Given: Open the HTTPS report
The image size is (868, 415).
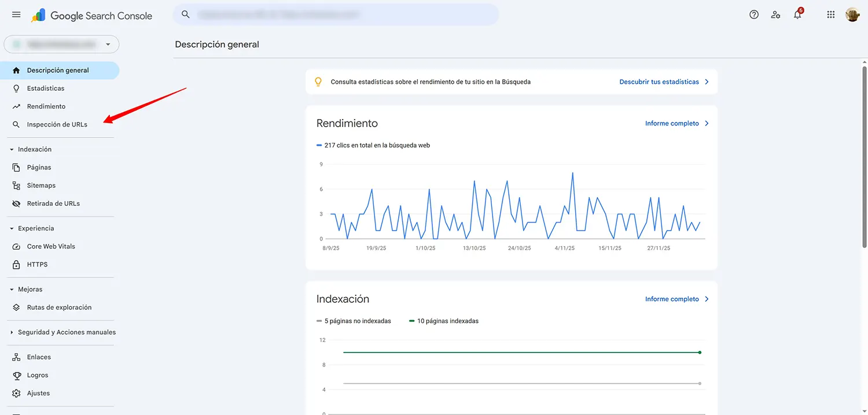Looking at the screenshot, I should (37, 264).
